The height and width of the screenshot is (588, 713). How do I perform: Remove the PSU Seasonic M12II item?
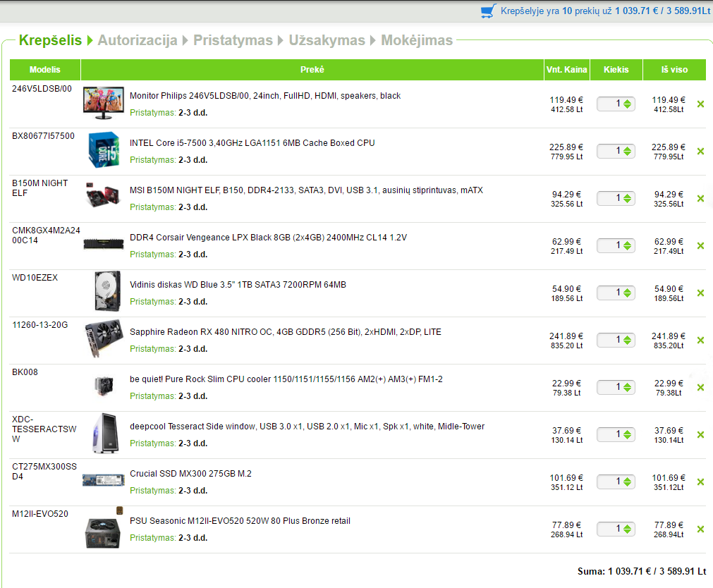click(700, 529)
